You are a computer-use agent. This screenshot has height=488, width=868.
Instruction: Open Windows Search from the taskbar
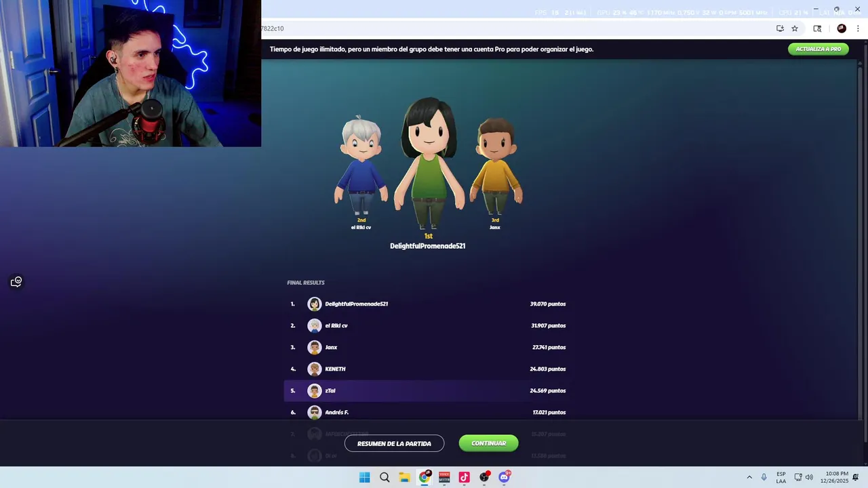point(384,477)
